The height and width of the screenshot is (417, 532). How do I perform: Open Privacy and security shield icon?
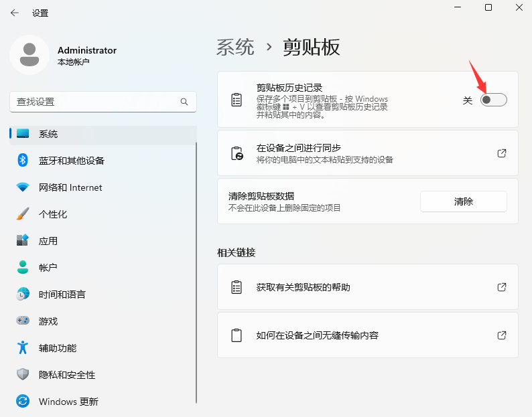[x=23, y=375]
